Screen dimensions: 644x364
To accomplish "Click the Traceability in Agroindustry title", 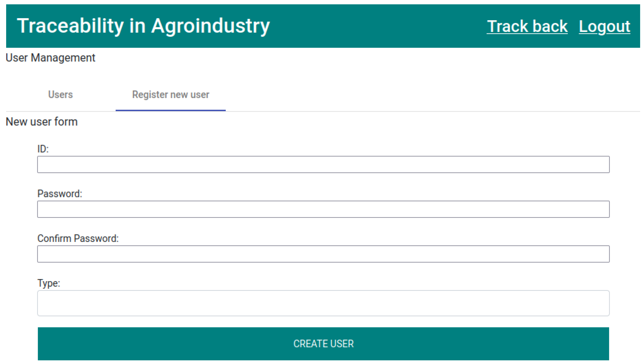I will point(143,26).
